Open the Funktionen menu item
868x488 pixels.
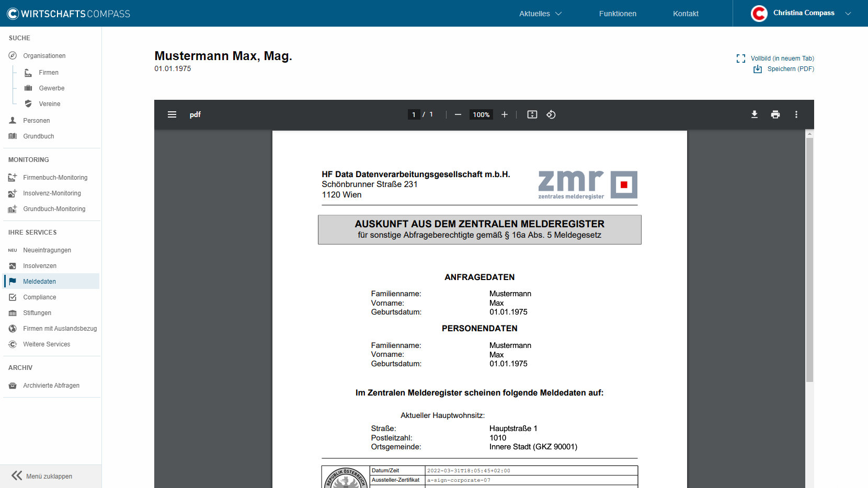(x=618, y=14)
